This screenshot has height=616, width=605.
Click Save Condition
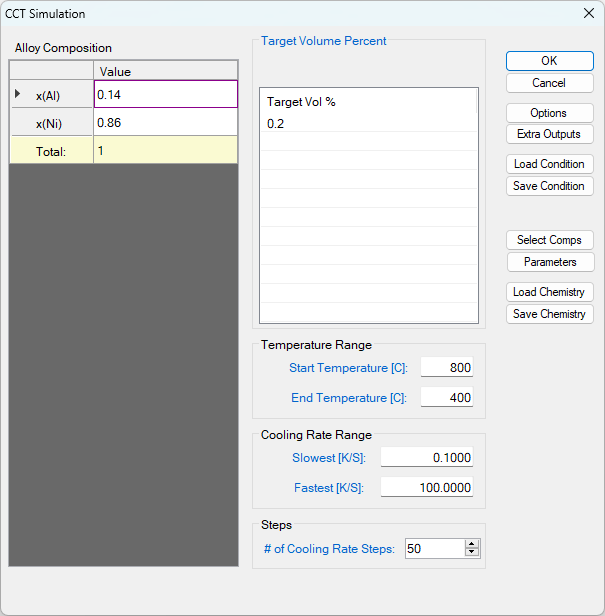coord(549,186)
